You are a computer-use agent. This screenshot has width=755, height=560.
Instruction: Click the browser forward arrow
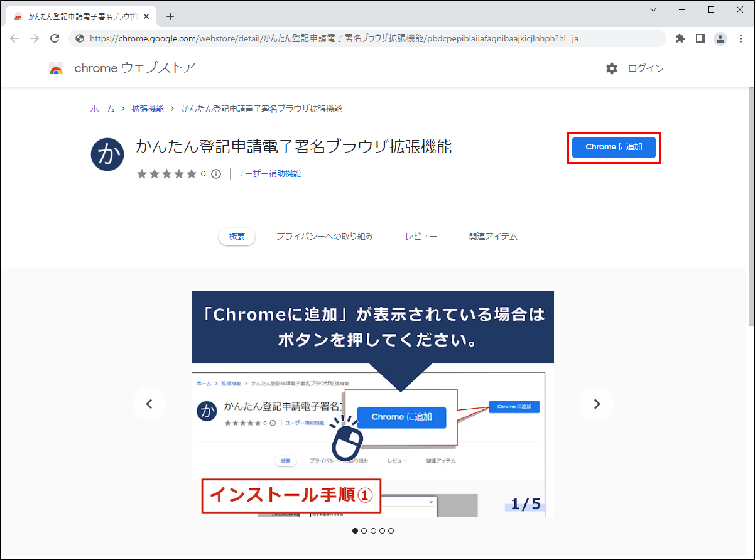[x=35, y=38]
